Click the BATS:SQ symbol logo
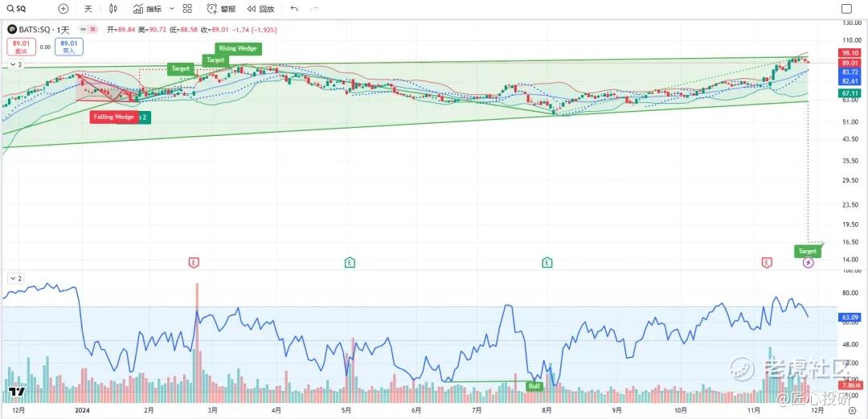The image size is (868, 419). pyautogui.click(x=12, y=30)
